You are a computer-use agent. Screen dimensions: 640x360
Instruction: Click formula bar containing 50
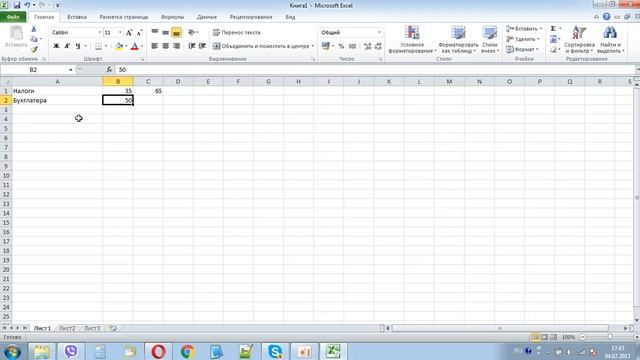(x=375, y=70)
